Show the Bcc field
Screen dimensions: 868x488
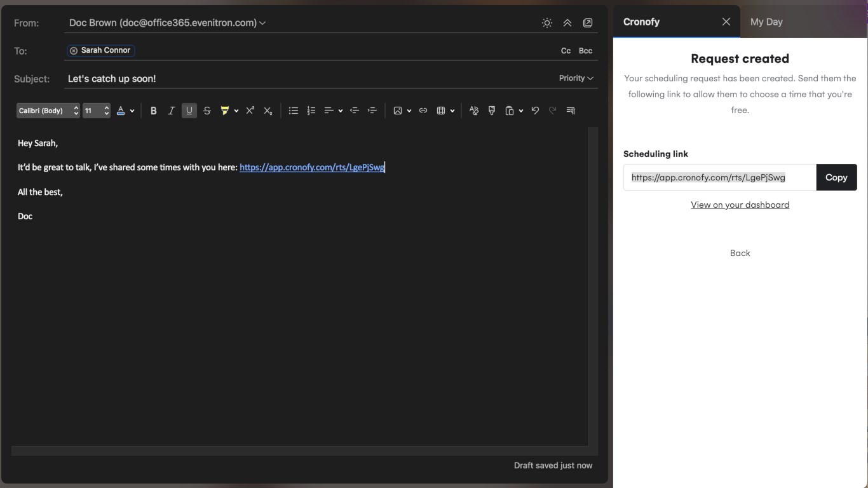585,51
